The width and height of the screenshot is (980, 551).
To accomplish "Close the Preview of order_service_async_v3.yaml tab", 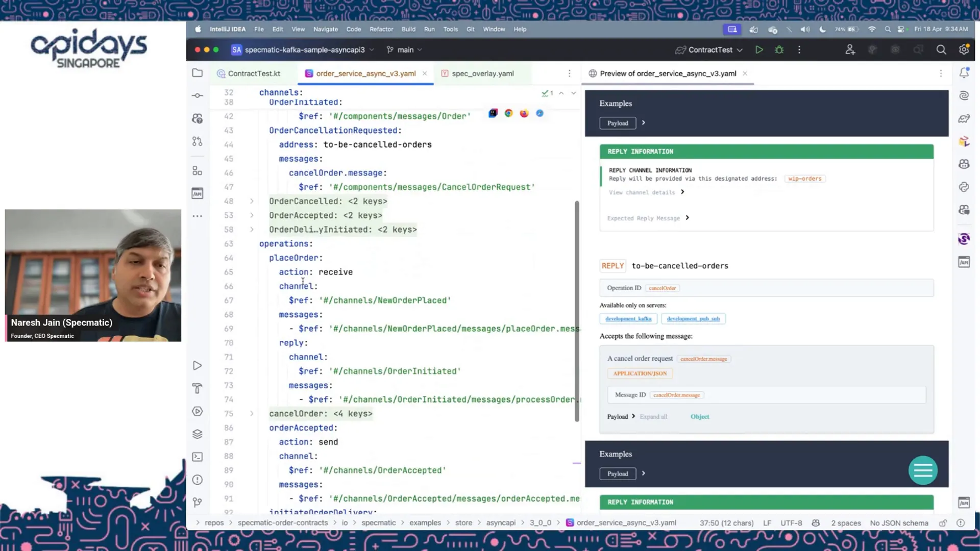I will pyautogui.click(x=745, y=73).
